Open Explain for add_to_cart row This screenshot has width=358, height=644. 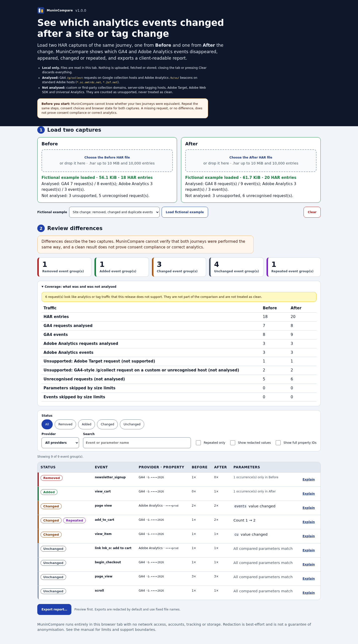(309, 522)
